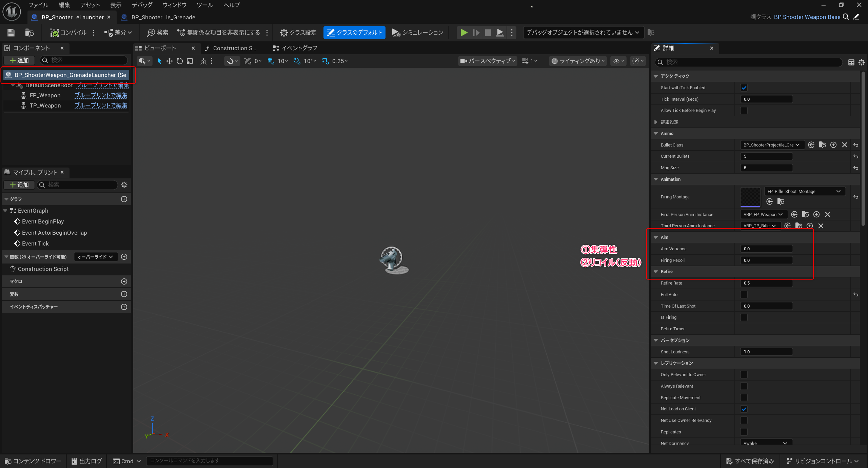Enable the Full Auto checkbox
Screen dimensions: 868x468
coord(744,294)
